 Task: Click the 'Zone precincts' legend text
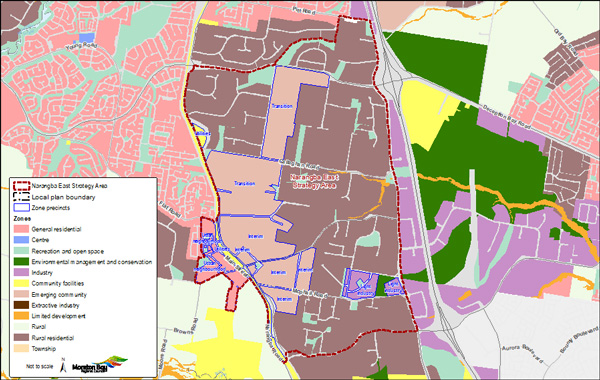point(51,208)
